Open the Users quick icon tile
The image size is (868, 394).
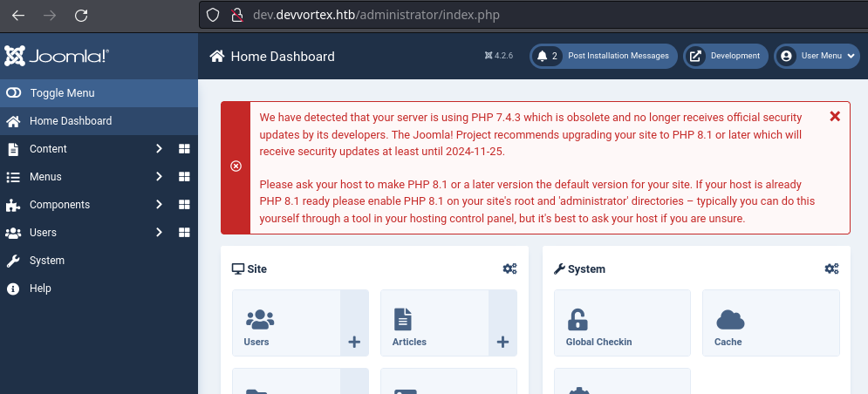pyautogui.click(x=286, y=323)
